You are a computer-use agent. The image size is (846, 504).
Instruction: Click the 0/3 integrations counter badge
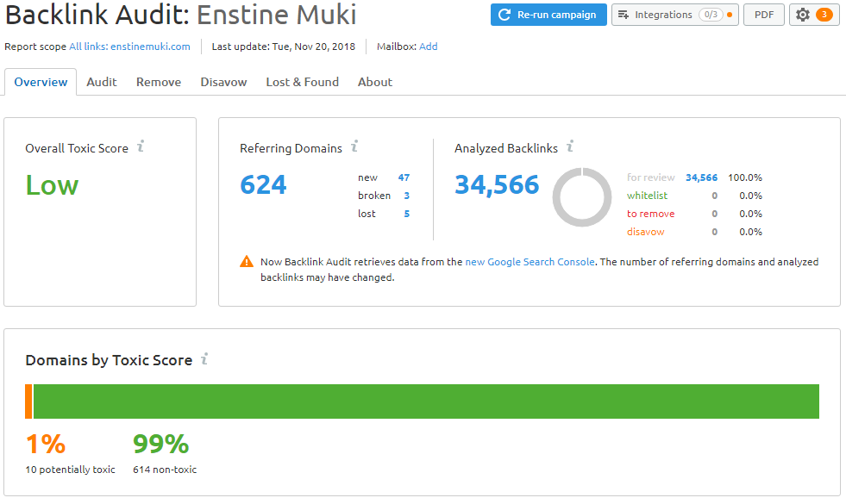[711, 15]
